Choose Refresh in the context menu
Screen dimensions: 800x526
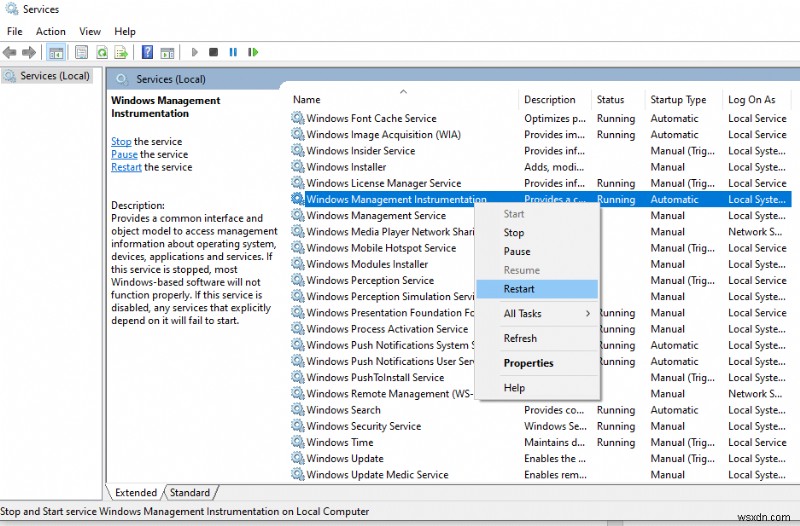point(537,338)
